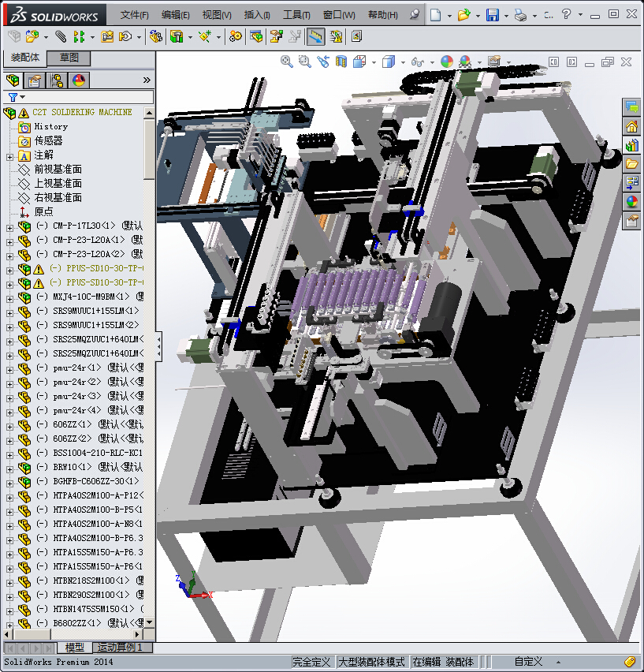Open the 编辑(E) menu

click(x=176, y=15)
